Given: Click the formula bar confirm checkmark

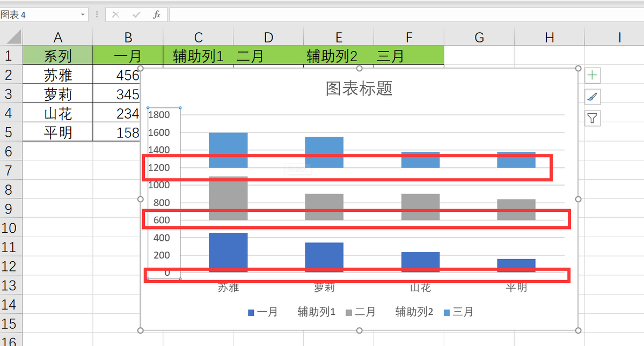Looking at the screenshot, I should pyautogui.click(x=136, y=15).
